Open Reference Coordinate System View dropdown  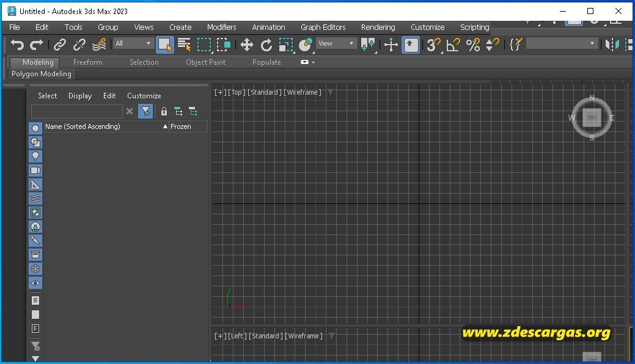click(336, 43)
